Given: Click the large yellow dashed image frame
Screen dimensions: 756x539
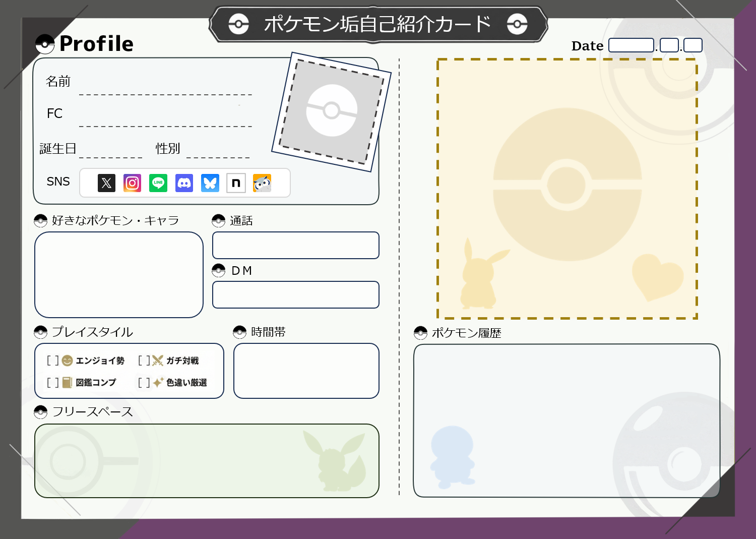Looking at the screenshot, I should coord(567,189).
